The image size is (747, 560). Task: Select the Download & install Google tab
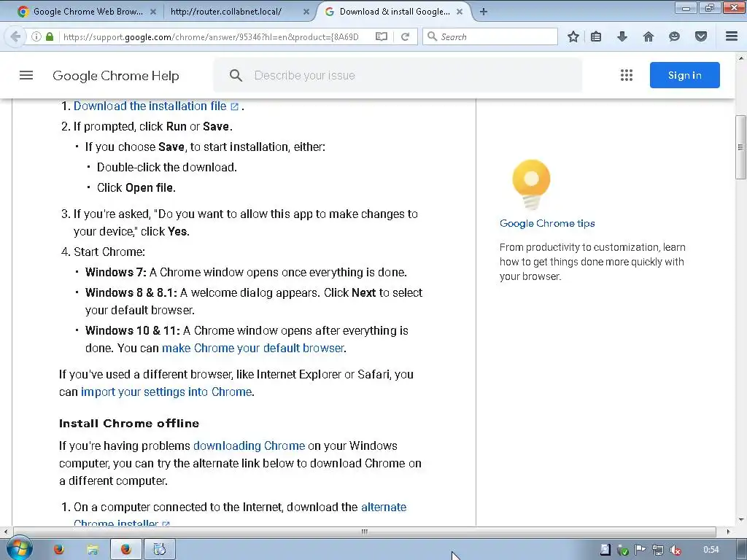pos(393,12)
